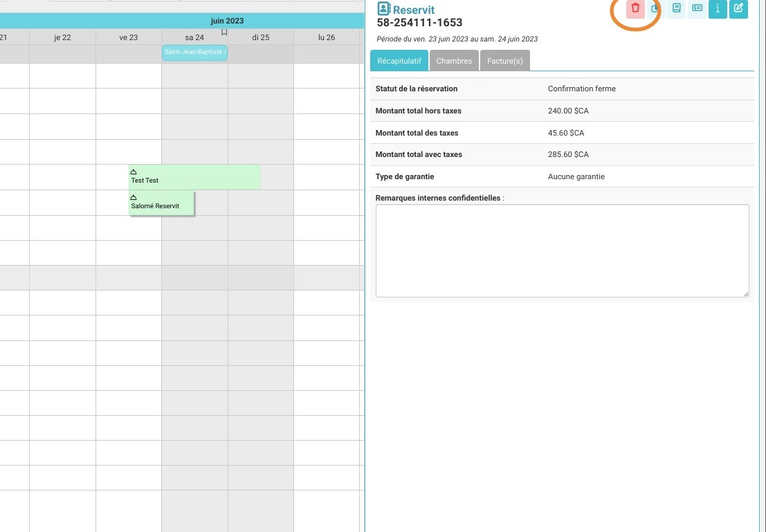766x532 pixels.
Task: Click the Aucune garantie value
Action: click(576, 176)
